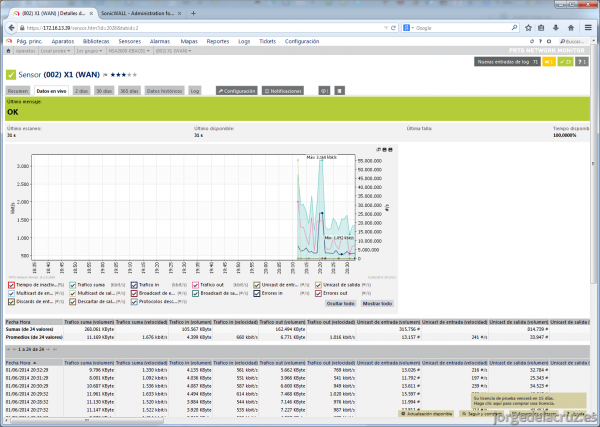
Task: Switch to the Resumen tab
Action: coord(18,91)
